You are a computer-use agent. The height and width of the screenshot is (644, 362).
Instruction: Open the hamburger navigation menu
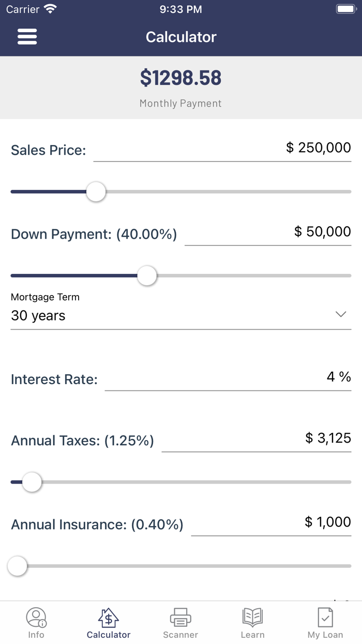coord(27,36)
